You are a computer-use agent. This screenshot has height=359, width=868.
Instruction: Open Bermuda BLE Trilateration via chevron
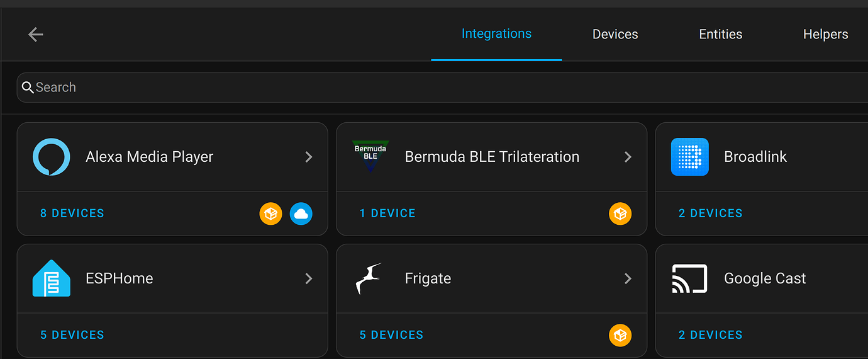[628, 157]
